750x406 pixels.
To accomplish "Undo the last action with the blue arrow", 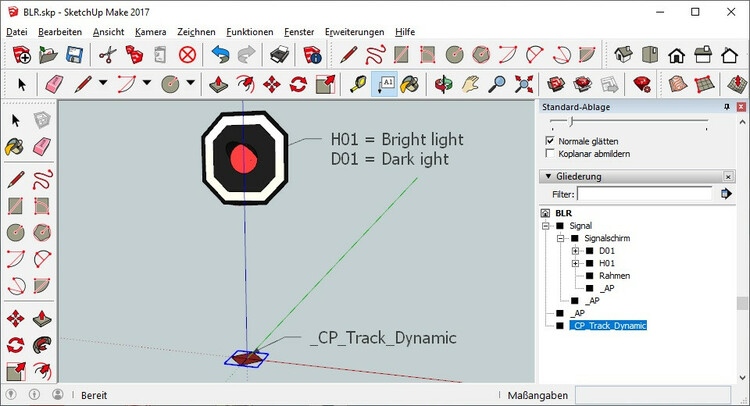I will click(220, 55).
